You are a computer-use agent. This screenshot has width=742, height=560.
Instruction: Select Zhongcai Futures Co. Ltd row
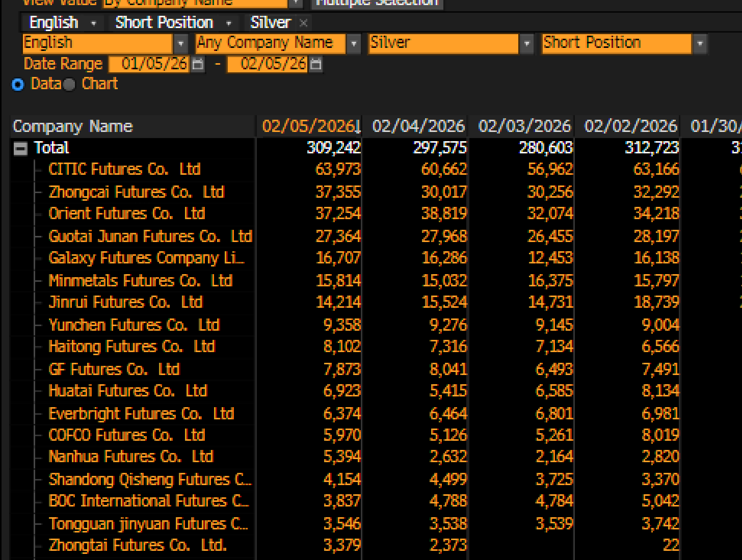point(136,192)
